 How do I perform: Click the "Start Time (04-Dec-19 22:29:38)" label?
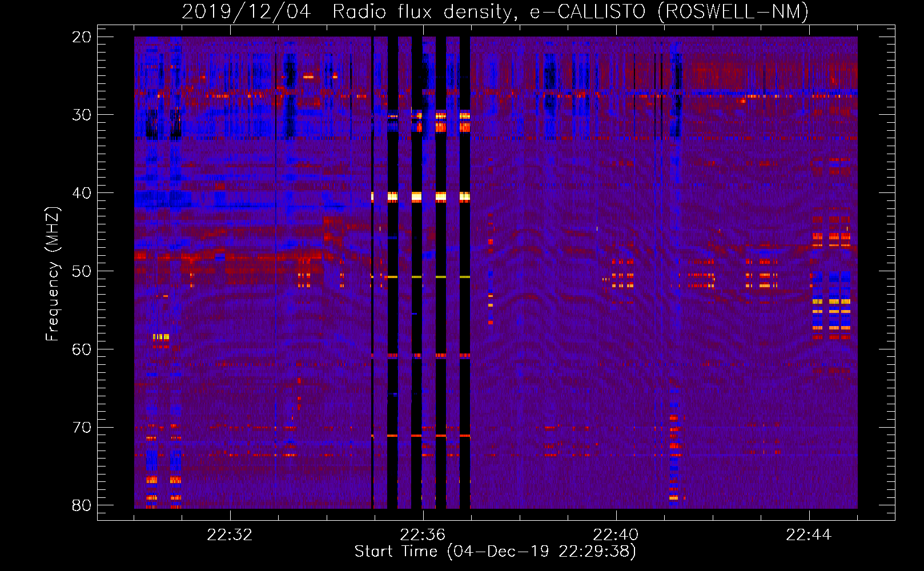point(495,552)
